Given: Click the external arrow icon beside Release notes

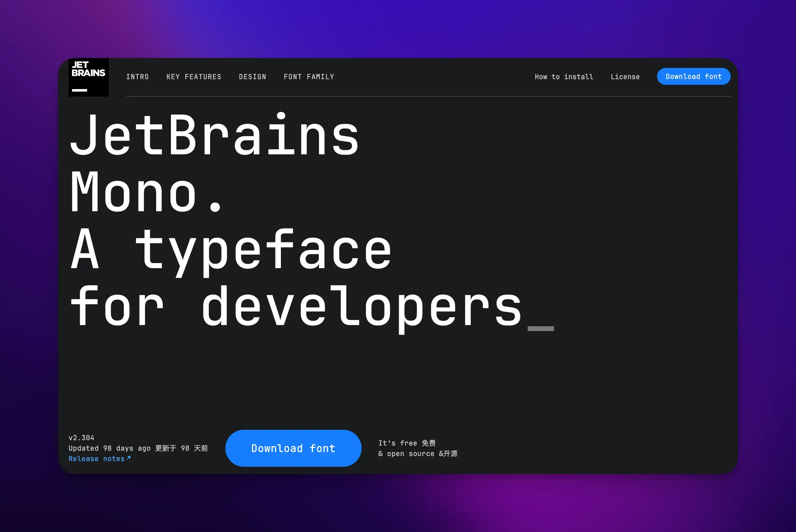Looking at the screenshot, I should pyautogui.click(x=128, y=458).
